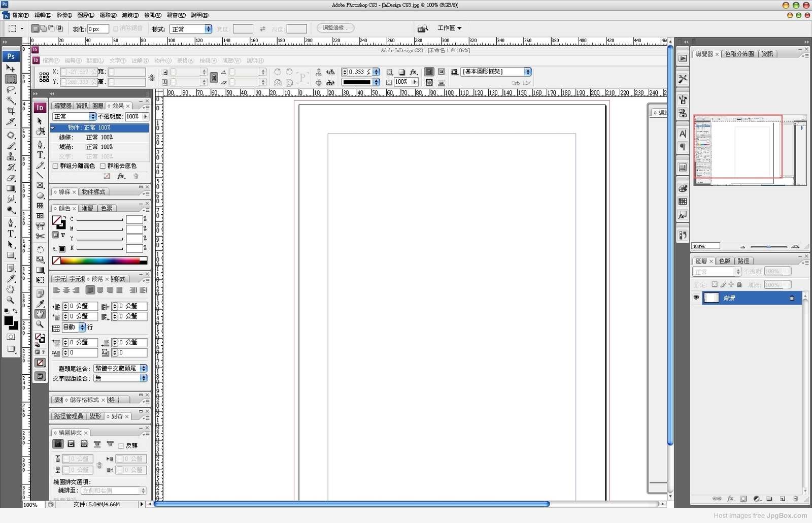
Task: Select the Clone Stamp tool
Action: 10,156
